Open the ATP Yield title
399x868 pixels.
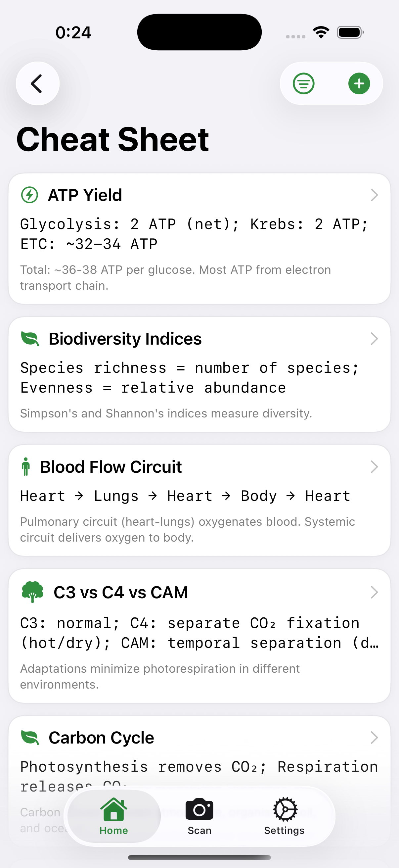tap(85, 195)
